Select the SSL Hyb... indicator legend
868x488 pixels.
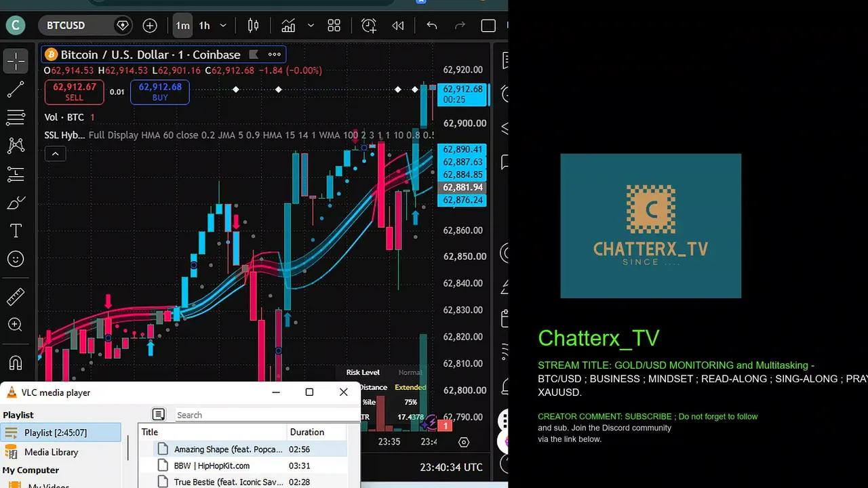tap(64, 135)
